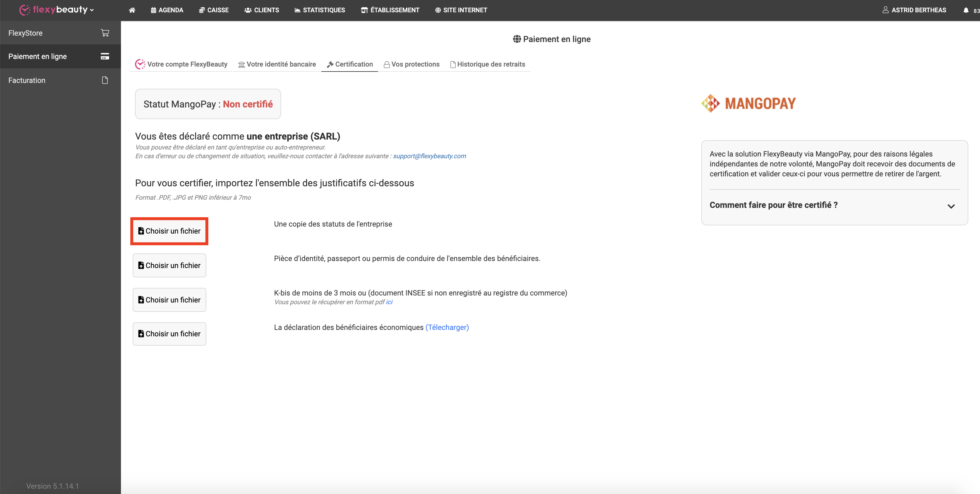The width and height of the screenshot is (980, 494).
Task: Go to Caisse section
Action: pyautogui.click(x=214, y=10)
